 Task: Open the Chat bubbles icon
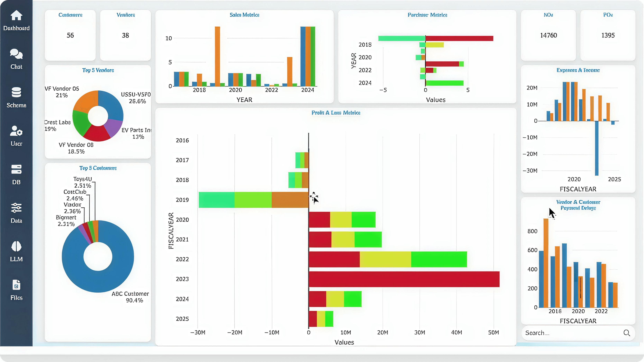click(x=16, y=54)
